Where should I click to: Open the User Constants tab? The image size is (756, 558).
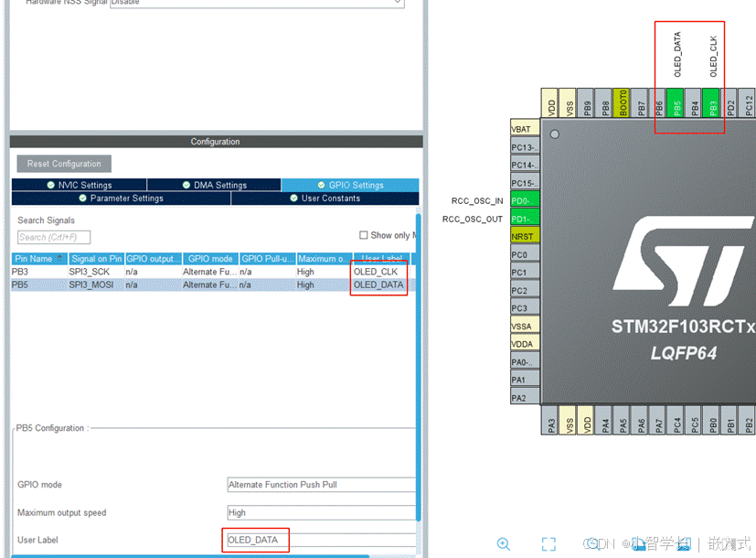tap(325, 199)
